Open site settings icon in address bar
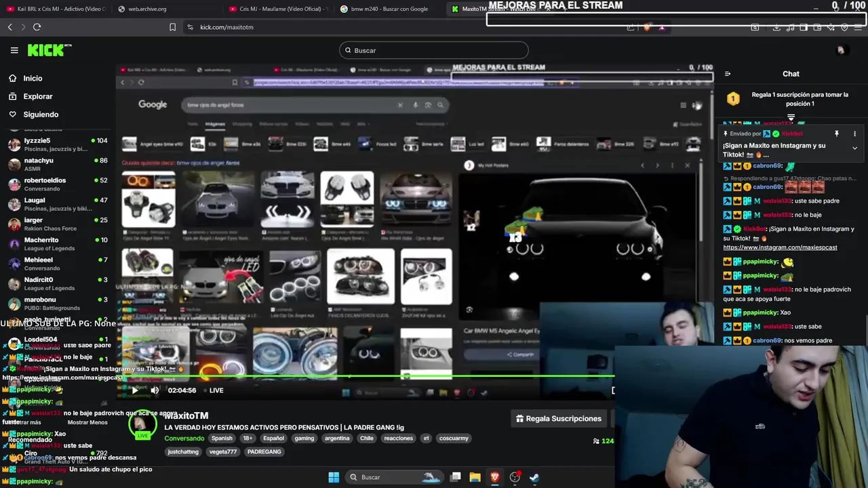 190,27
